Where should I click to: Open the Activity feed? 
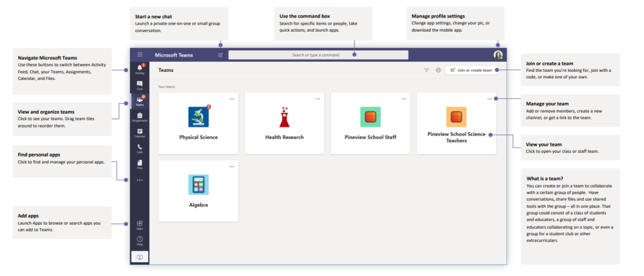(x=140, y=69)
